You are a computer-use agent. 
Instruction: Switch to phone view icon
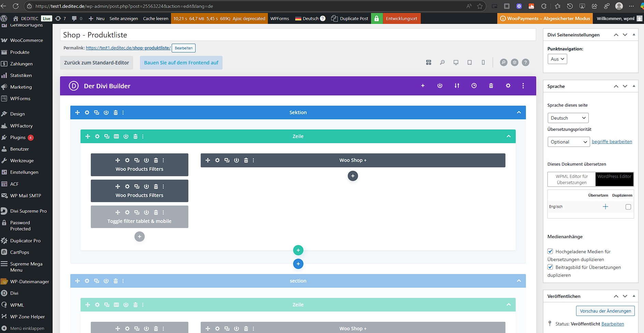tap(483, 62)
